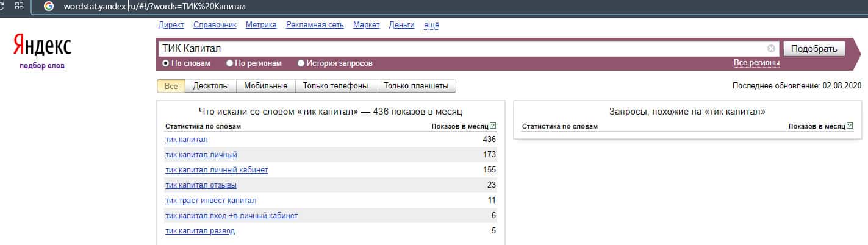The image size is (868, 245).
Task: Click 'Показов в месяц' header in right panel
Action: click(x=817, y=126)
